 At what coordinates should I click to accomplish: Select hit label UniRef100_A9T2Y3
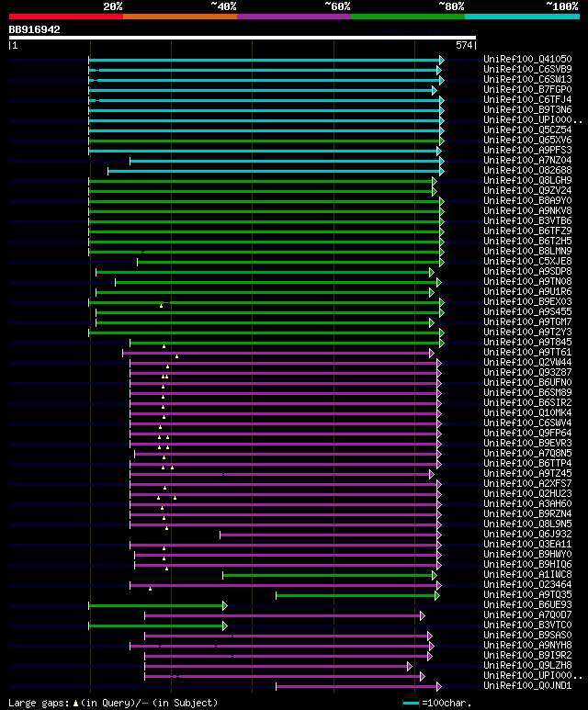(527, 332)
